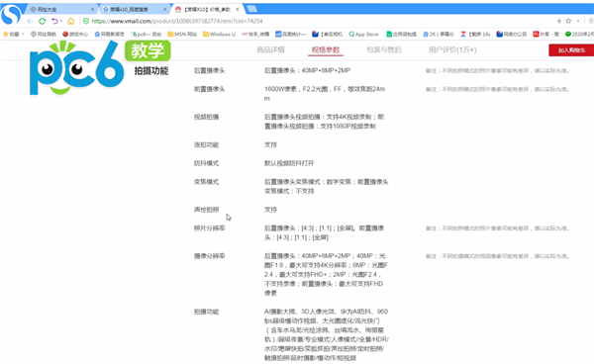Click the 备注 note in 照片分辨率 row
The width and height of the screenshot is (594, 364).
pos(497,228)
